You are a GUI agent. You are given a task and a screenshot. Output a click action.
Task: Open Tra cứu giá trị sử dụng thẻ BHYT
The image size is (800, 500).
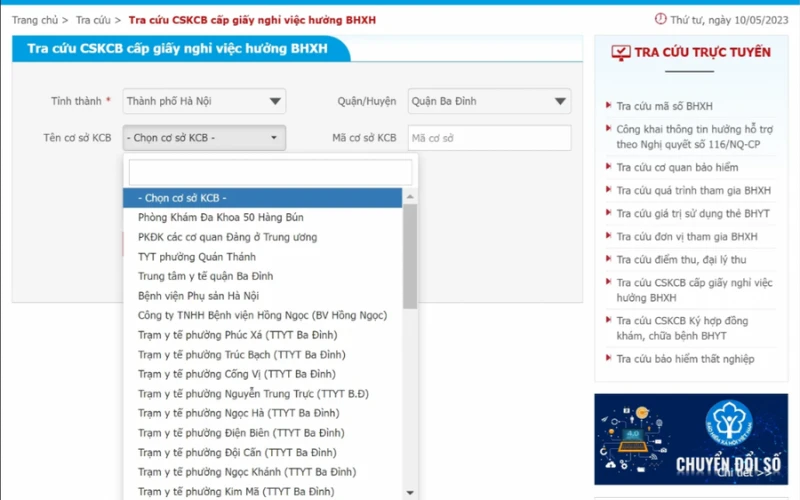[x=693, y=213]
